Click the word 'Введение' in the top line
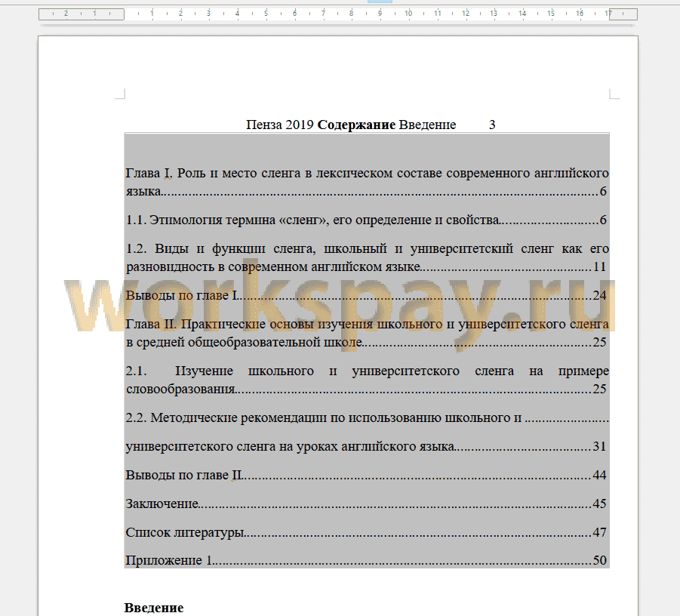680x616 pixels. pos(427,125)
